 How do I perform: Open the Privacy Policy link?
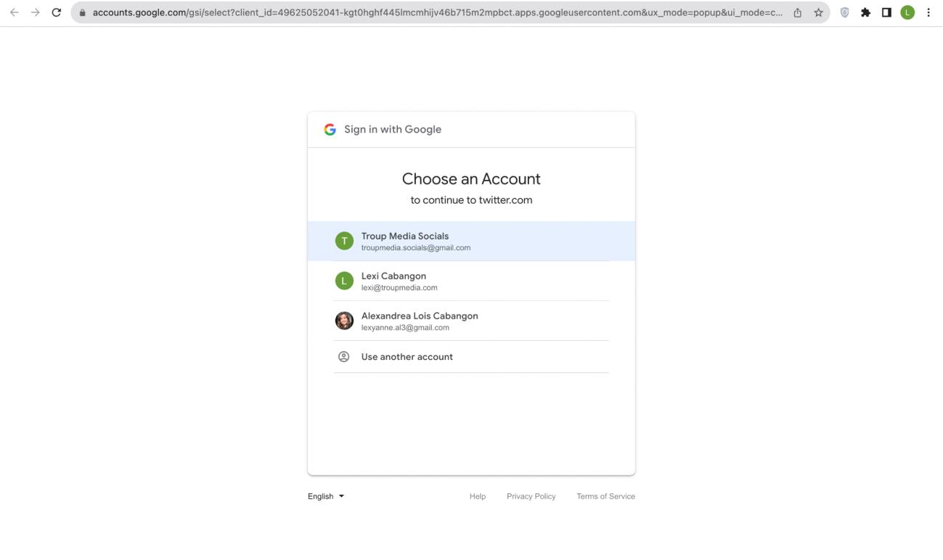point(531,496)
